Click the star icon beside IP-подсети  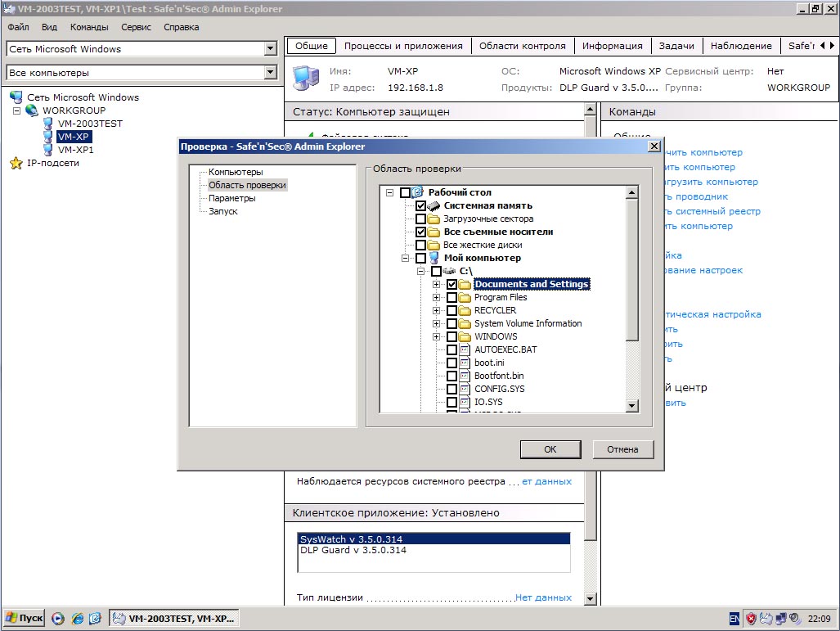[16, 163]
